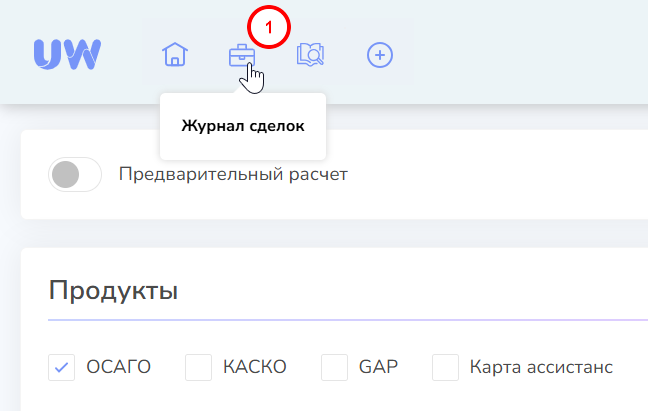Click the UW logo

coord(66,55)
